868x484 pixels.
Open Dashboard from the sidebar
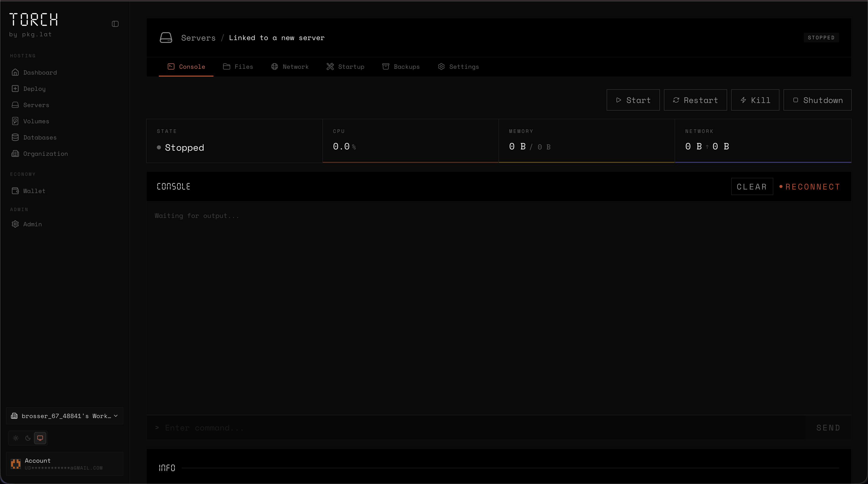point(40,72)
